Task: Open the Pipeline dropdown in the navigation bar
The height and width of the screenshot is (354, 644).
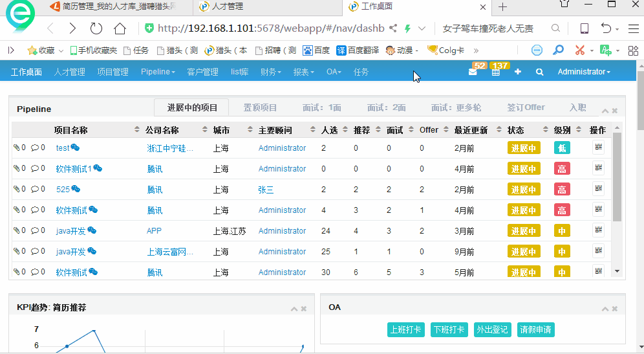Action: coord(158,72)
